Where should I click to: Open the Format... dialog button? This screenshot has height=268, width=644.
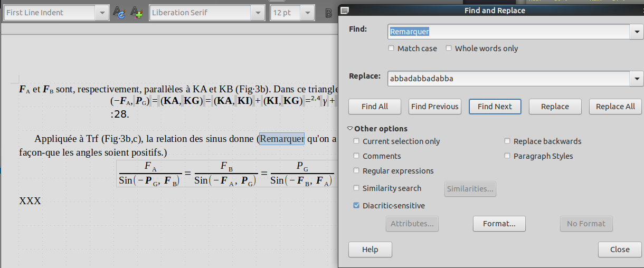click(x=499, y=224)
